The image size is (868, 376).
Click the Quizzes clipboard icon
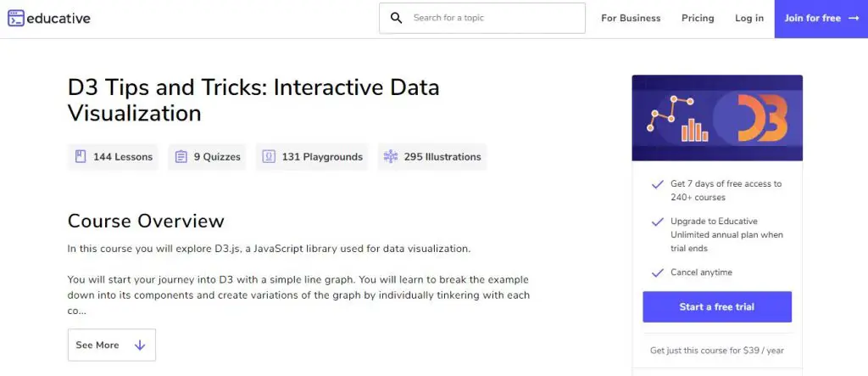181,156
